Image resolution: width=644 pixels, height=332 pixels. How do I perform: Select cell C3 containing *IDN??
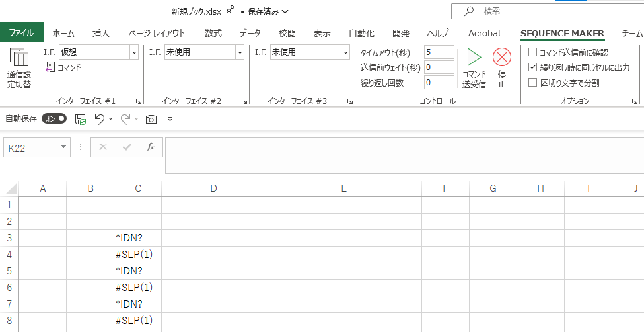click(137, 238)
